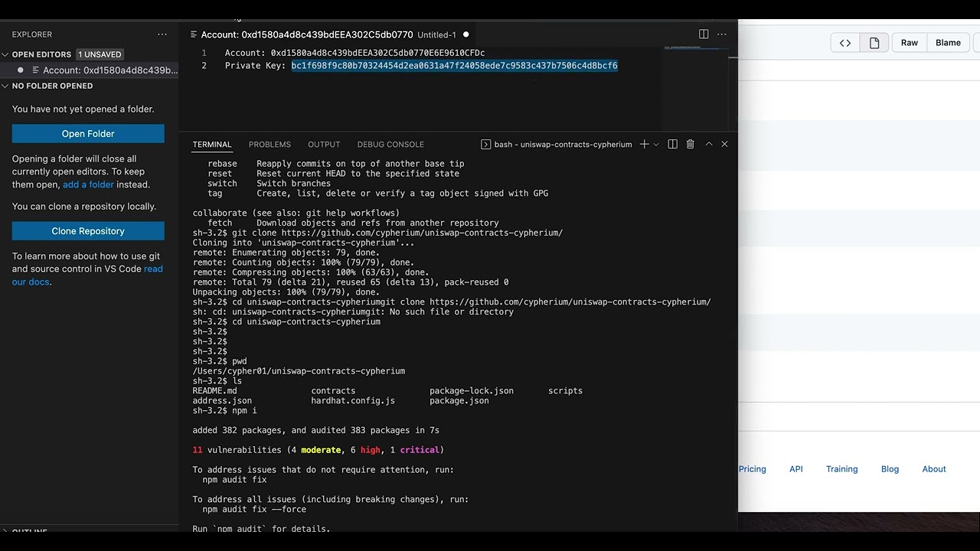Click 'address.json' in terminal output
980x551 pixels.
[222, 401]
